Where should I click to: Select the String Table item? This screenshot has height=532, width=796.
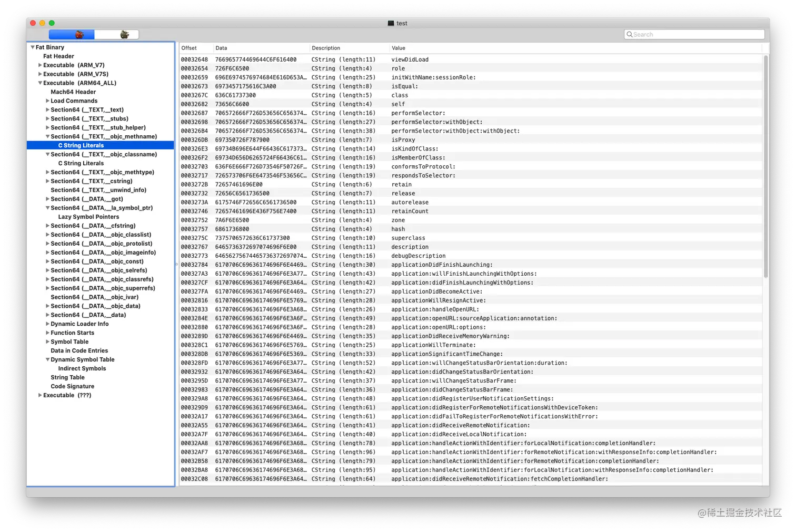click(67, 378)
